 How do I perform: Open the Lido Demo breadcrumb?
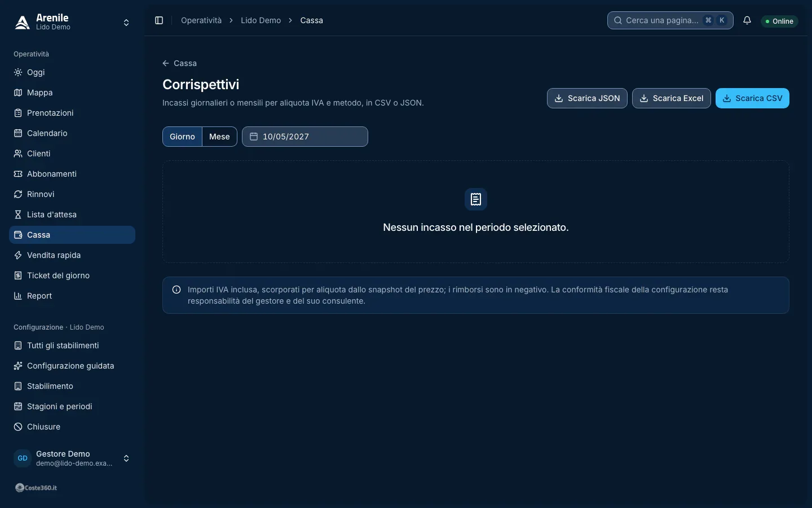pyautogui.click(x=261, y=20)
